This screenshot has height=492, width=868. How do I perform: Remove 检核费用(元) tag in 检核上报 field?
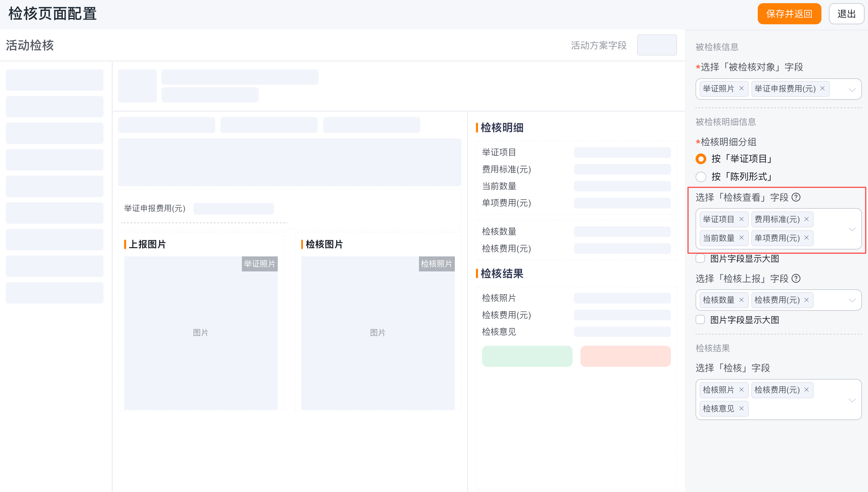coord(806,300)
